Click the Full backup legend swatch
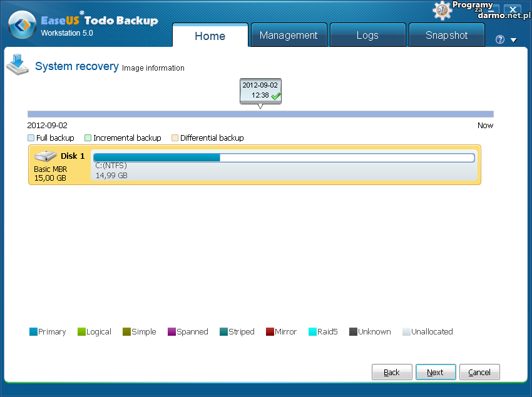 [x=31, y=138]
